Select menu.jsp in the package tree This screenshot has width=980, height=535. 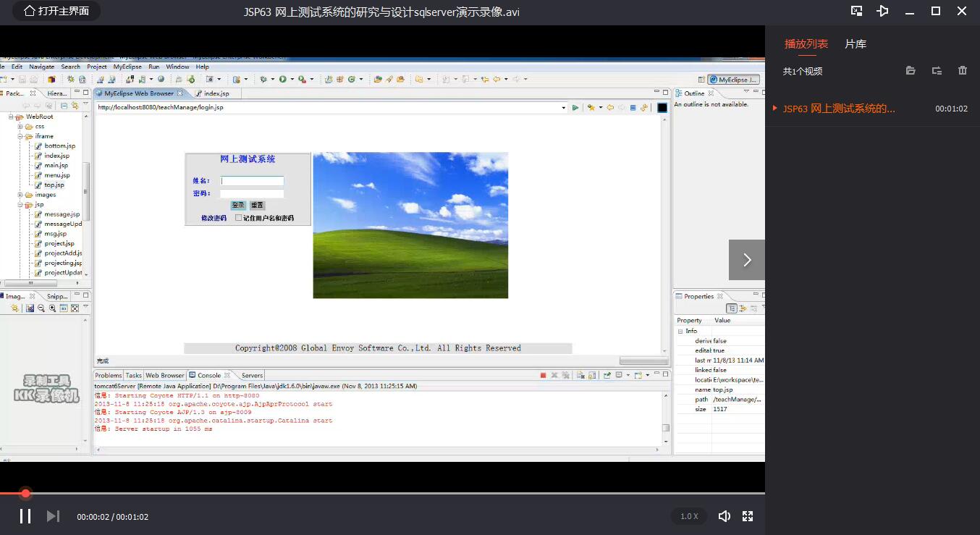click(x=56, y=175)
